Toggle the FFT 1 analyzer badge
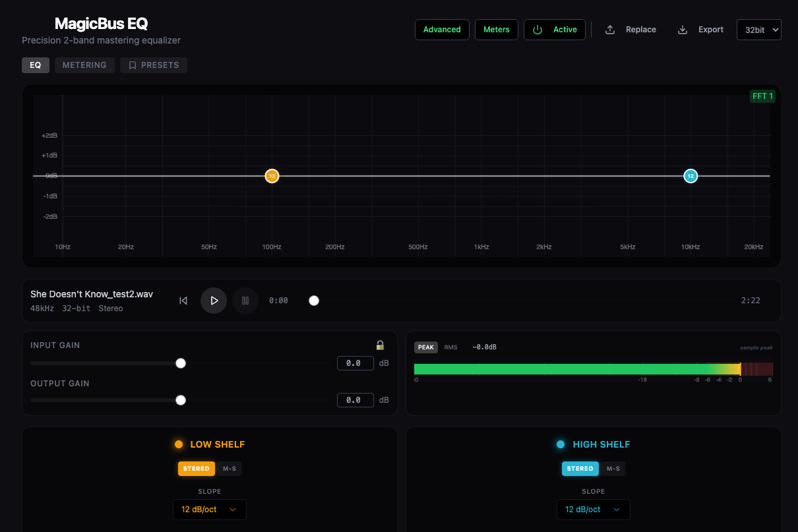 pyautogui.click(x=763, y=96)
